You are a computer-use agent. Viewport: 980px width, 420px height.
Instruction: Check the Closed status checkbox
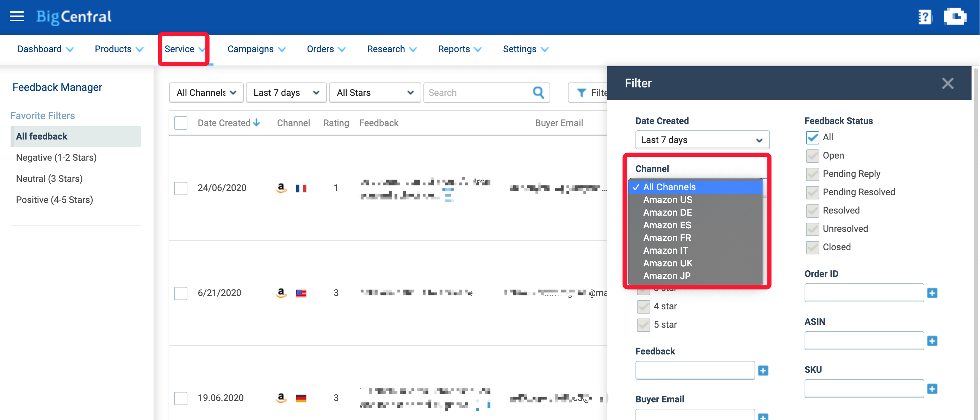(x=812, y=247)
